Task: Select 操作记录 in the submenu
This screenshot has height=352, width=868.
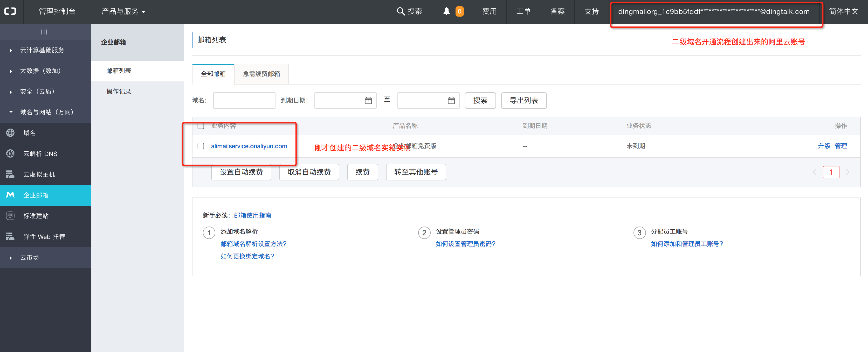Action: (x=119, y=91)
